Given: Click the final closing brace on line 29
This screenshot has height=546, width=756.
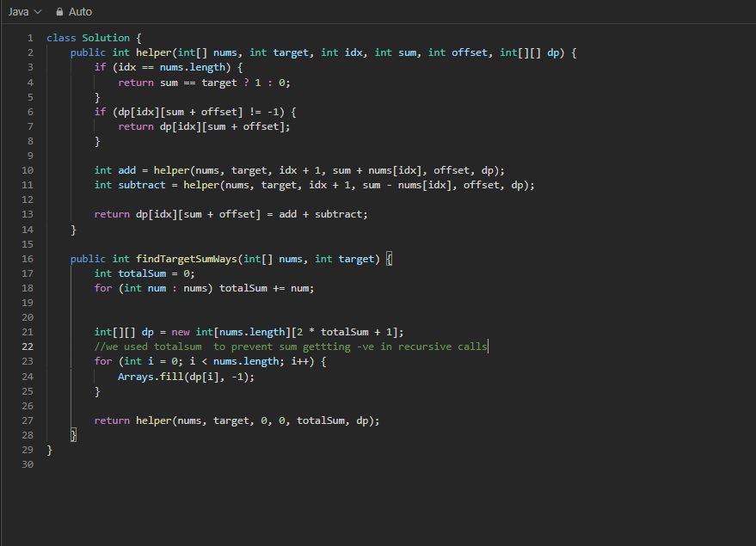Looking at the screenshot, I should pos(49,450).
